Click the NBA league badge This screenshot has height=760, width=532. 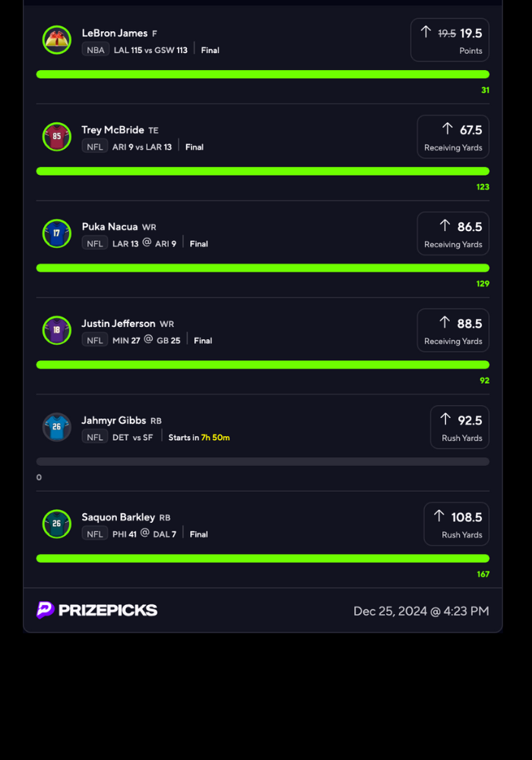click(95, 50)
